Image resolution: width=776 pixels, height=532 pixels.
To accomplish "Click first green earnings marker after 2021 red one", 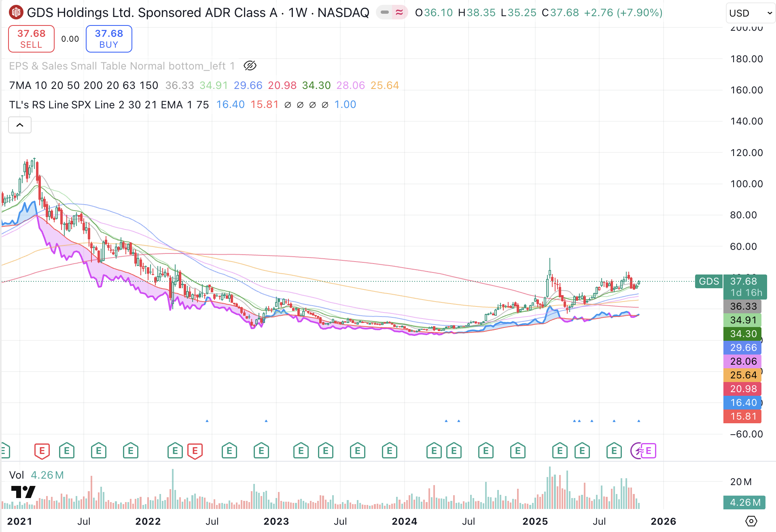I will coord(67,451).
